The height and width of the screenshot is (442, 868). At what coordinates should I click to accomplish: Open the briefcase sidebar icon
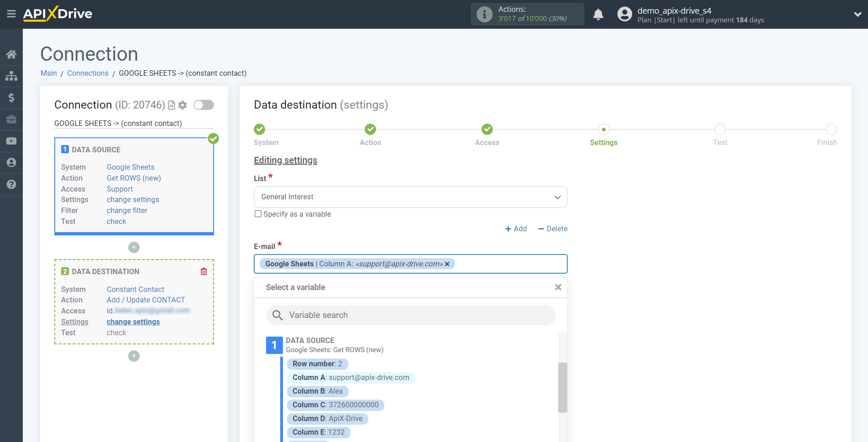11,120
